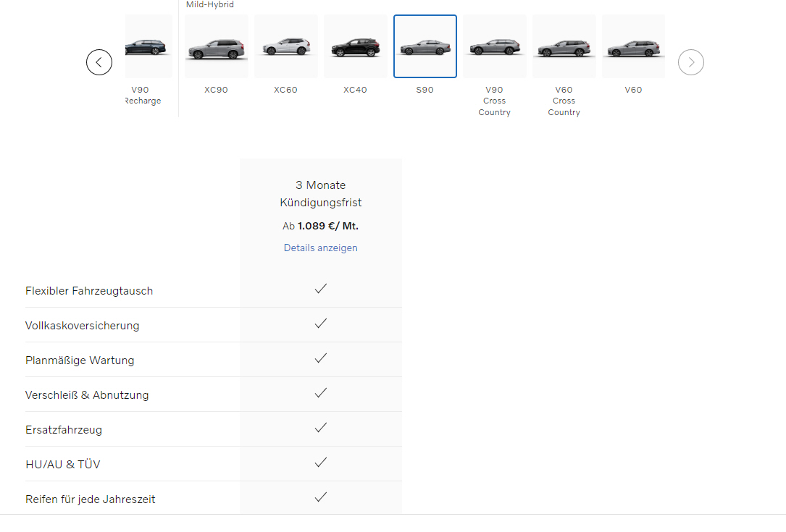Open the Details anzeigen link
Viewport: 786px width, 532px height.
[320, 248]
